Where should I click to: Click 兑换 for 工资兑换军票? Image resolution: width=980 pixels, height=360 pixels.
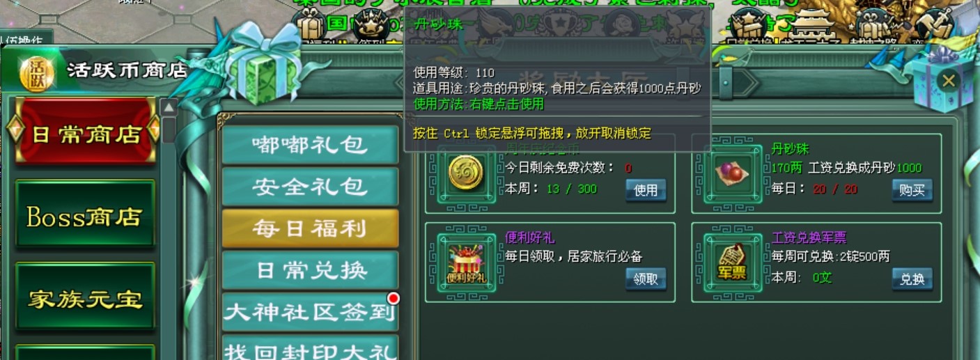912,279
